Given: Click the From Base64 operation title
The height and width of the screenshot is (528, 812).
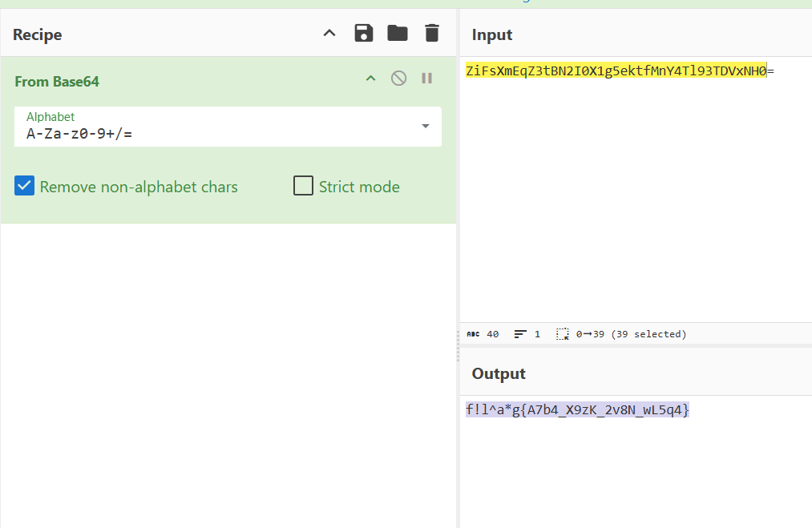Looking at the screenshot, I should 57,82.
